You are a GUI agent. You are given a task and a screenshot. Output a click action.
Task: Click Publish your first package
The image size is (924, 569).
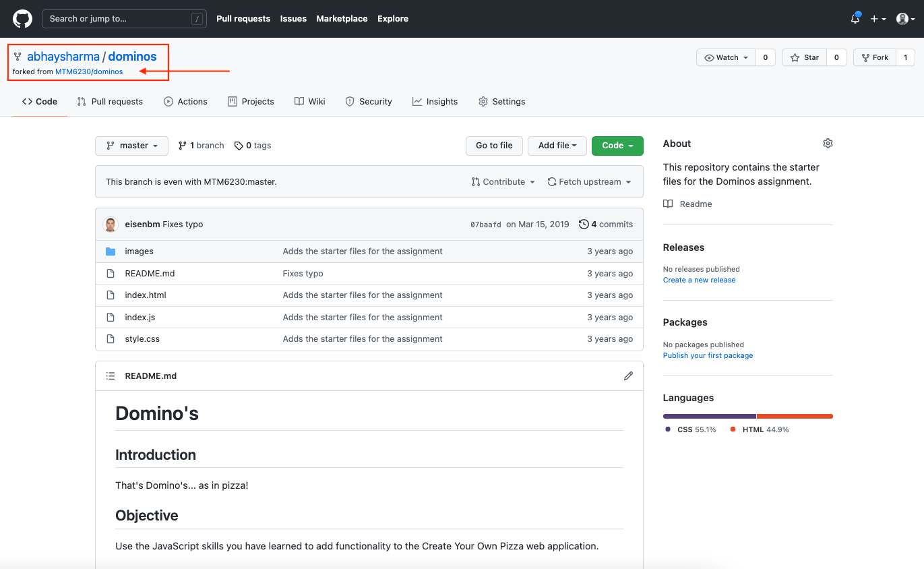pyautogui.click(x=708, y=356)
